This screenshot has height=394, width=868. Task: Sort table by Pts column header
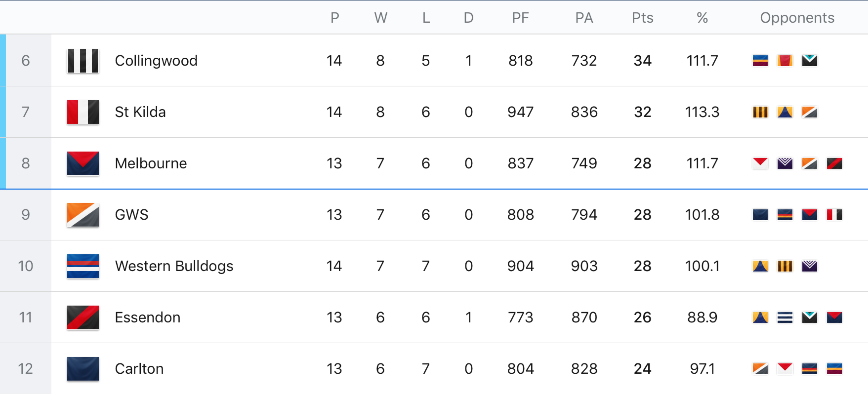coord(643,18)
